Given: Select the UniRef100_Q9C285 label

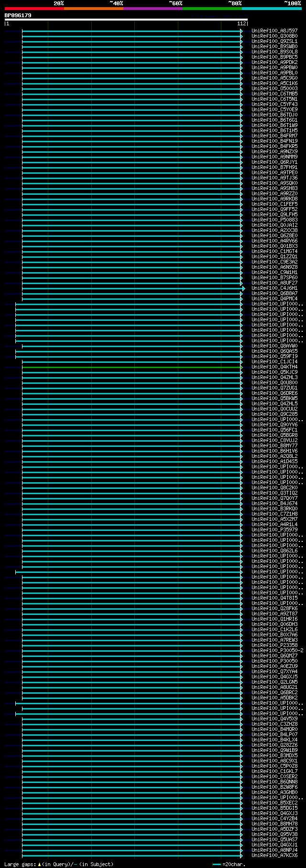Looking at the screenshot, I should (274, 414).
